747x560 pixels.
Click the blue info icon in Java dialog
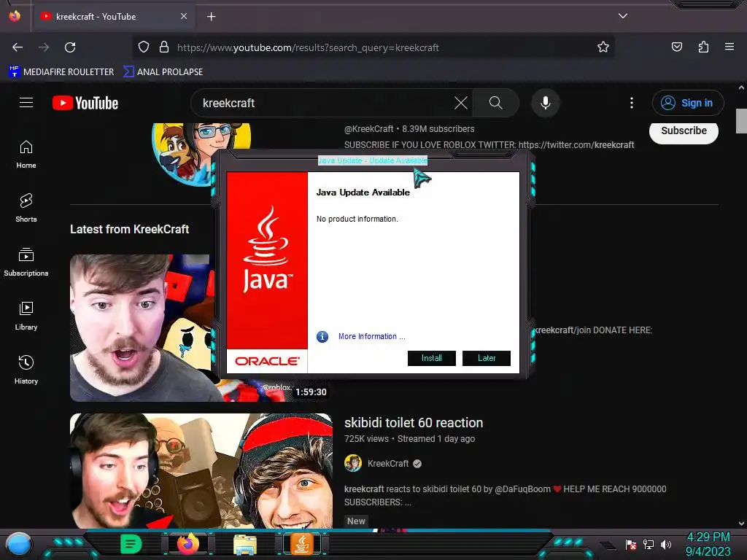(322, 337)
